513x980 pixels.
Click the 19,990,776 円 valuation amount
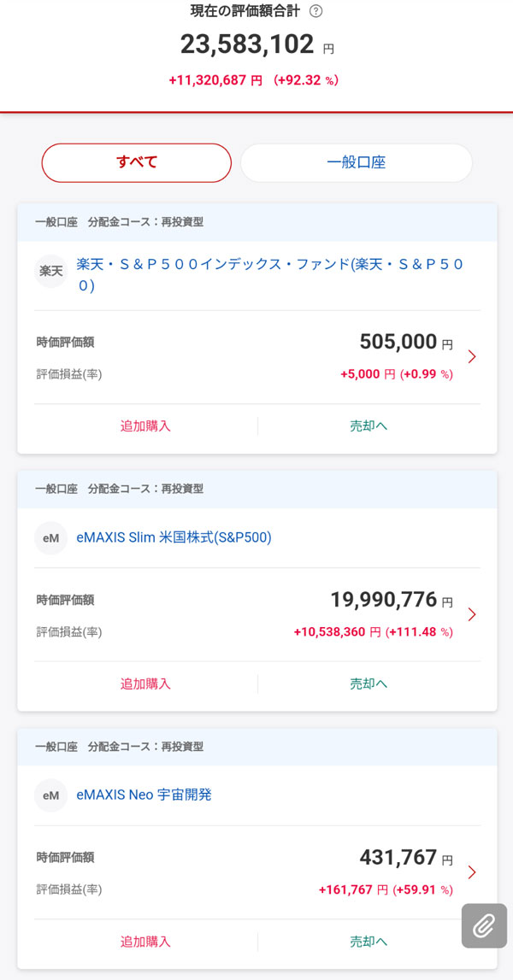coord(384,600)
